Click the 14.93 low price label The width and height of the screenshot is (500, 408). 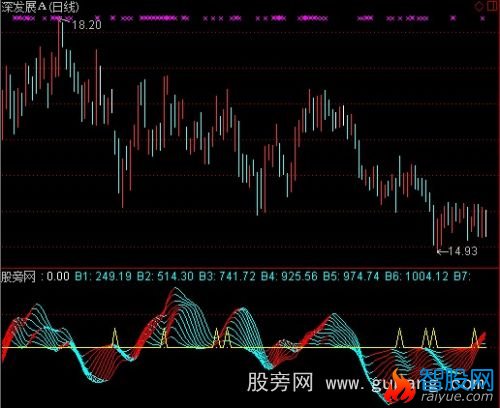(463, 251)
